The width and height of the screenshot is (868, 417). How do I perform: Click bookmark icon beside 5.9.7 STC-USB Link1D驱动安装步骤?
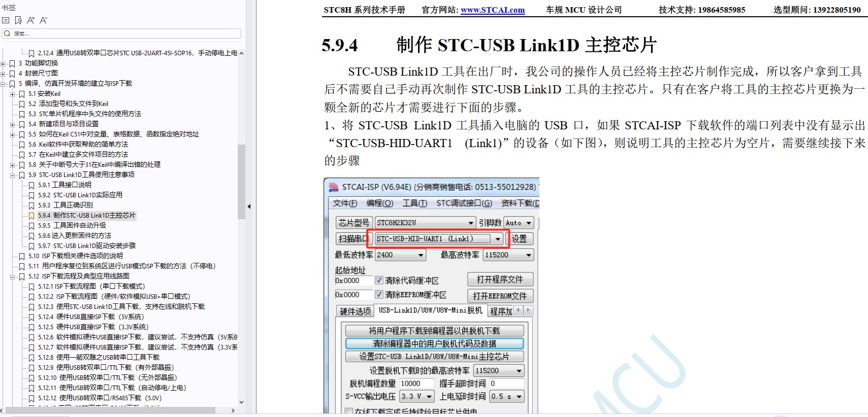[x=31, y=246]
